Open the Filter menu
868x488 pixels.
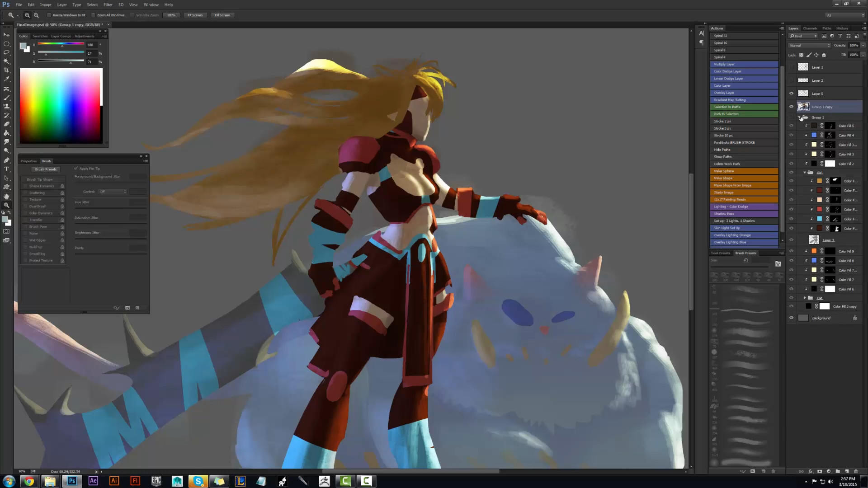tap(108, 5)
